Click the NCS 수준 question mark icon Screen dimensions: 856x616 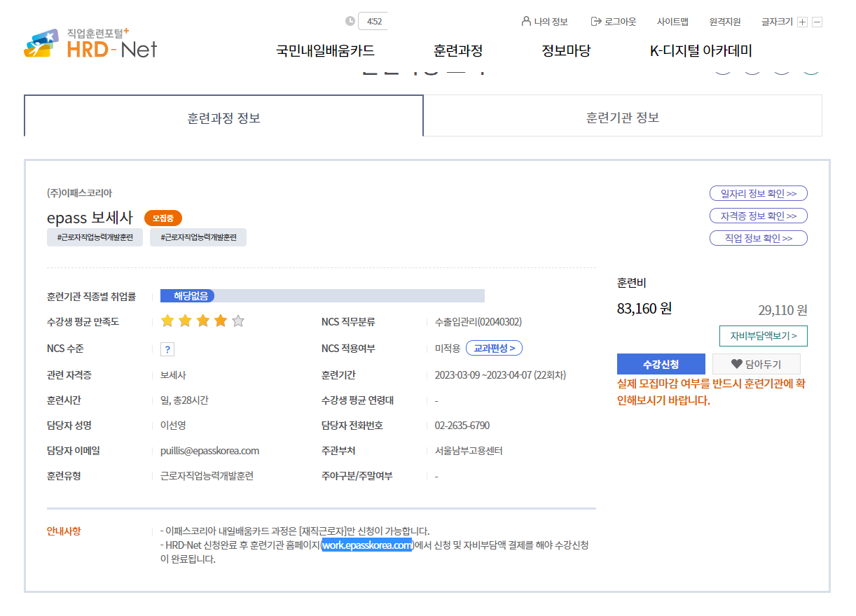click(x=167, y=349)
